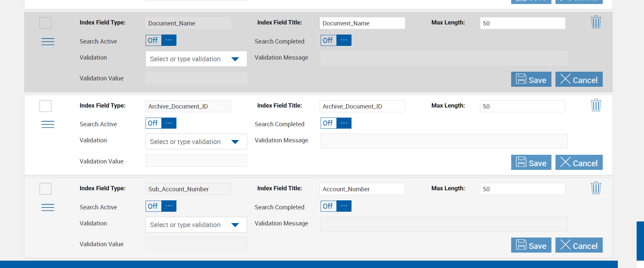The height and width of the screenshot is (268, 644).
Task: Tick the checkbox for Document_Name row
Action: pos(46,23)
